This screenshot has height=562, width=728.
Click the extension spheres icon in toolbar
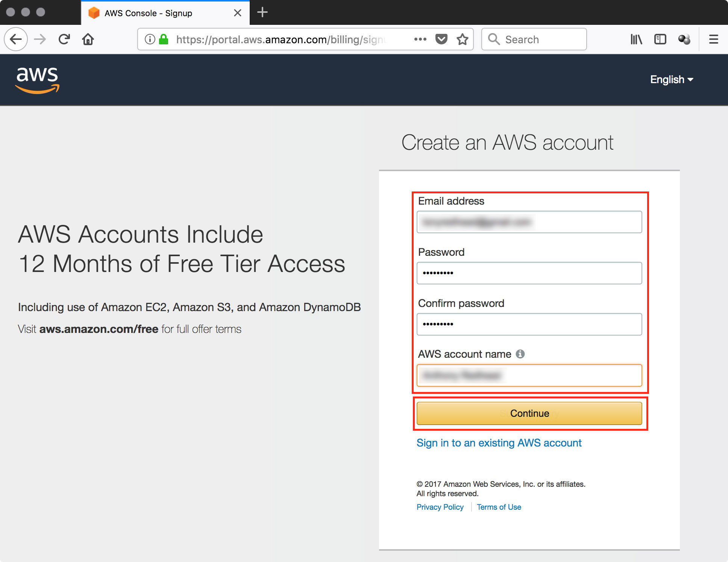click(x=684, y=39)
